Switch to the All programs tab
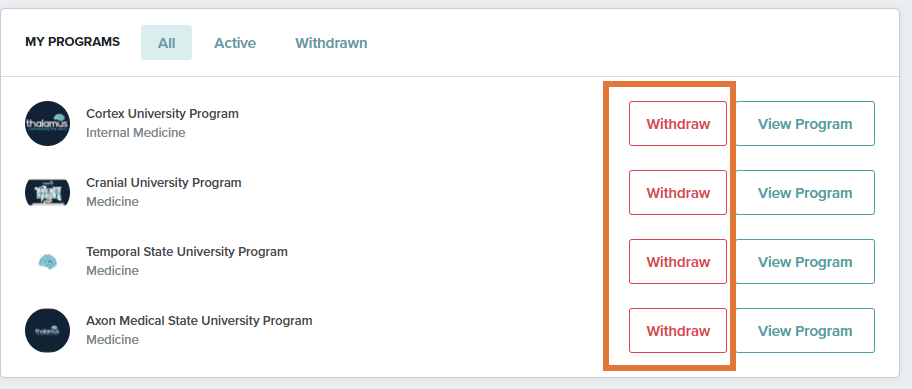 [166, 42]
